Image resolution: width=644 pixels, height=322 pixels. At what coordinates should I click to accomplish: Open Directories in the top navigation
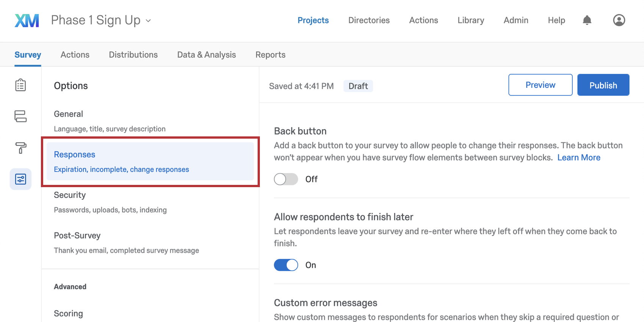point(369,20)
